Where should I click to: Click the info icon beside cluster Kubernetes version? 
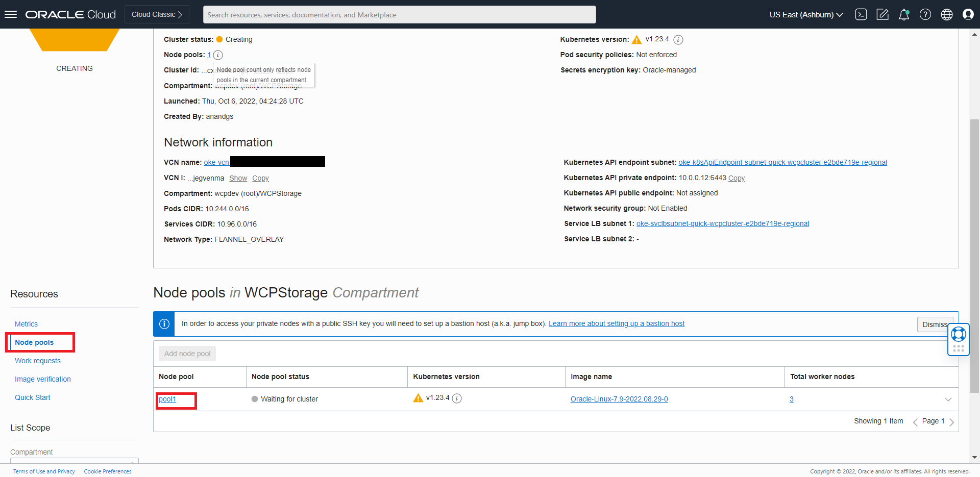click(678, 40)
